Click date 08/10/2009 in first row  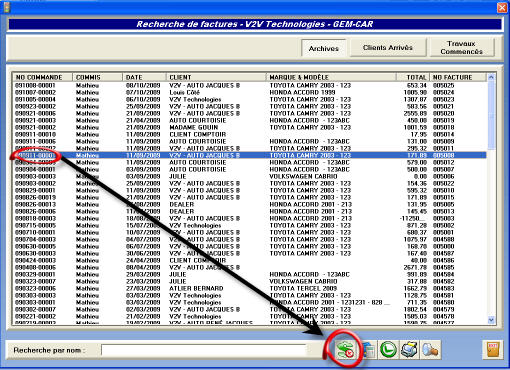(x=143, y=85)
